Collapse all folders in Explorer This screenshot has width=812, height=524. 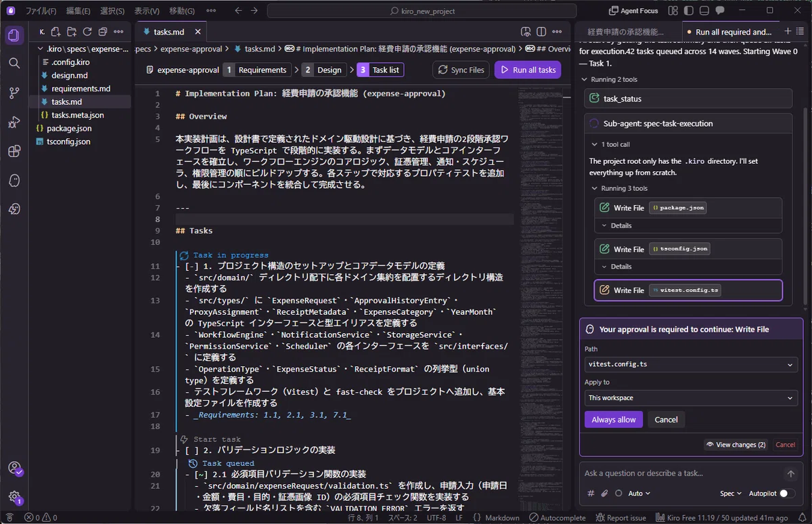coord(103,32)
